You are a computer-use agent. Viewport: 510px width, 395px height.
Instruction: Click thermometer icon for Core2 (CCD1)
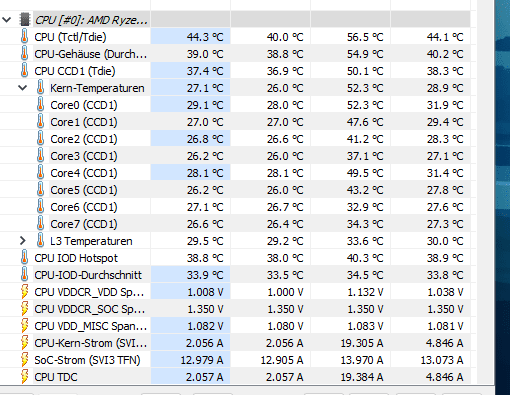(x=40, y=139)
